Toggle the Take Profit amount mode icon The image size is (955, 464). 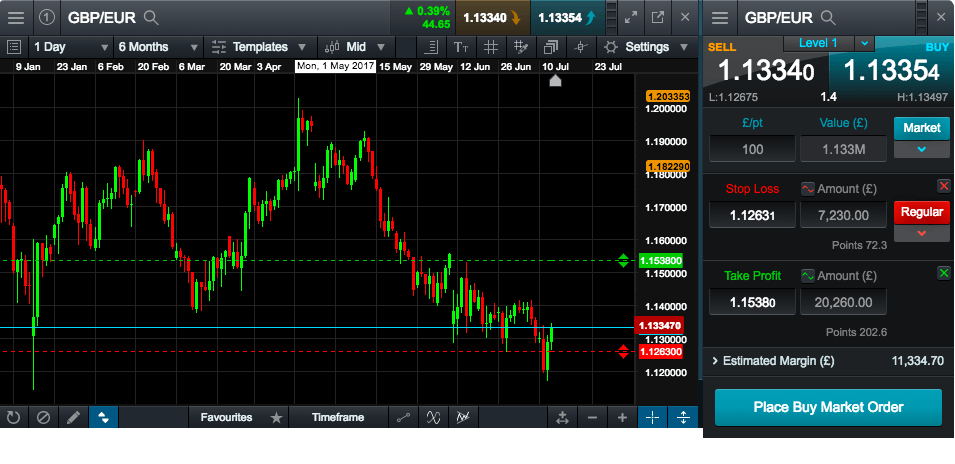(x=807, y=276)
